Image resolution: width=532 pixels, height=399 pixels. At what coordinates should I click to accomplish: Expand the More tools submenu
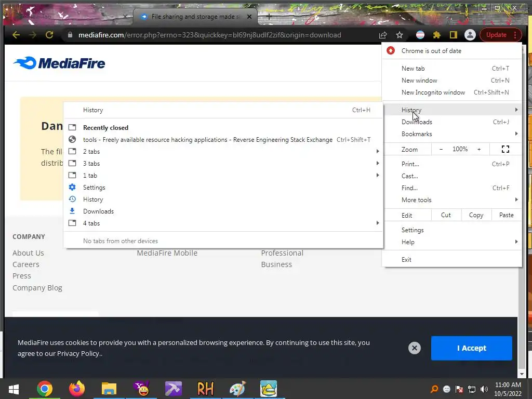pos(452,200)
